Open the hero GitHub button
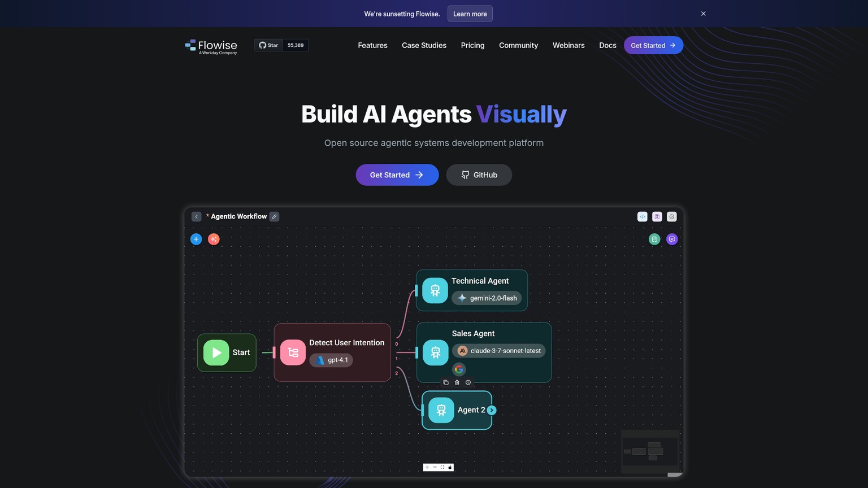Screen dimensions: 868x488 (479, 175)
